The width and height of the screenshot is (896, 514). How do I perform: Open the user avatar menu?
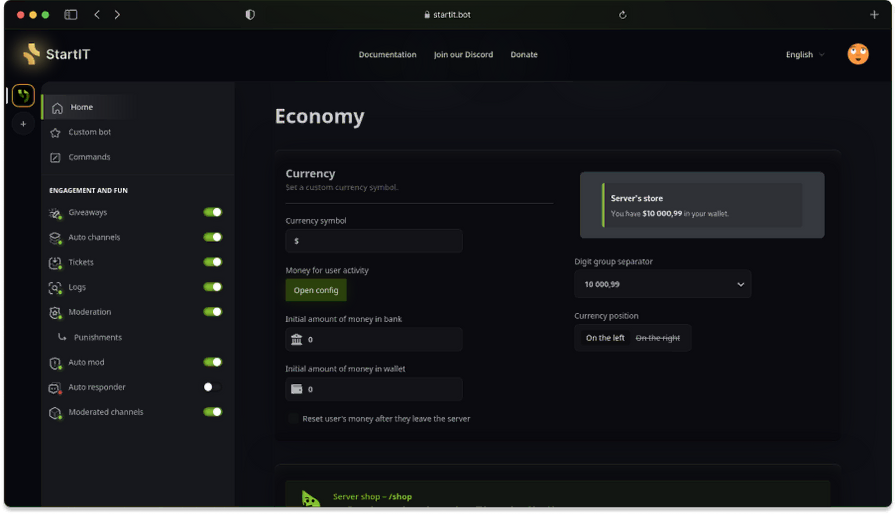point(858,54)
